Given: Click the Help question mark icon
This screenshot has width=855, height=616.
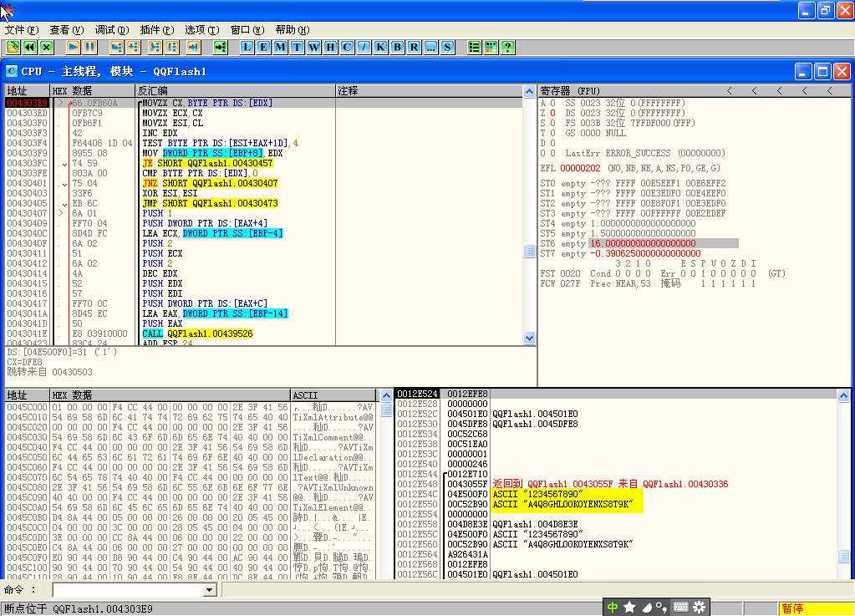Looking at the screenshot, I should pos(506,47).
